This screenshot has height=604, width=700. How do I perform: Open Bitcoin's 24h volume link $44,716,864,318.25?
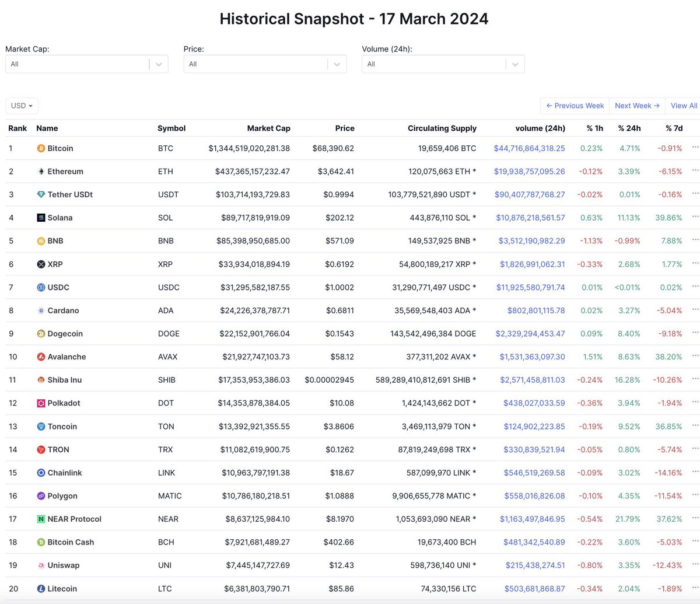(529, 148)
